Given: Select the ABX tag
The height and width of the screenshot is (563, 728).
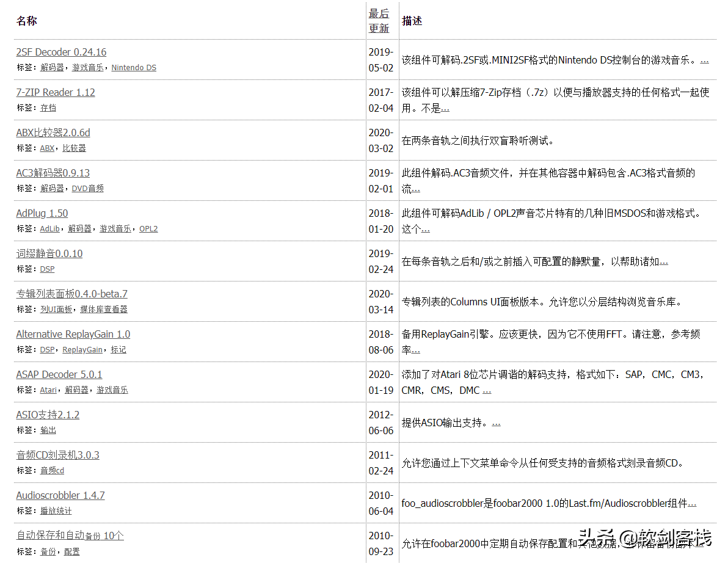Looking at the screenshot, I should (x=48, y=148).
